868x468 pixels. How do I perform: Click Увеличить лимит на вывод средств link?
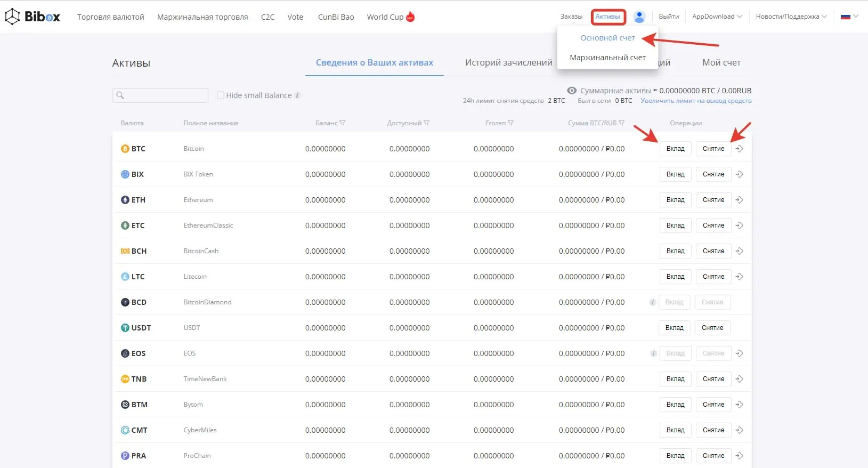pos(696,101)
